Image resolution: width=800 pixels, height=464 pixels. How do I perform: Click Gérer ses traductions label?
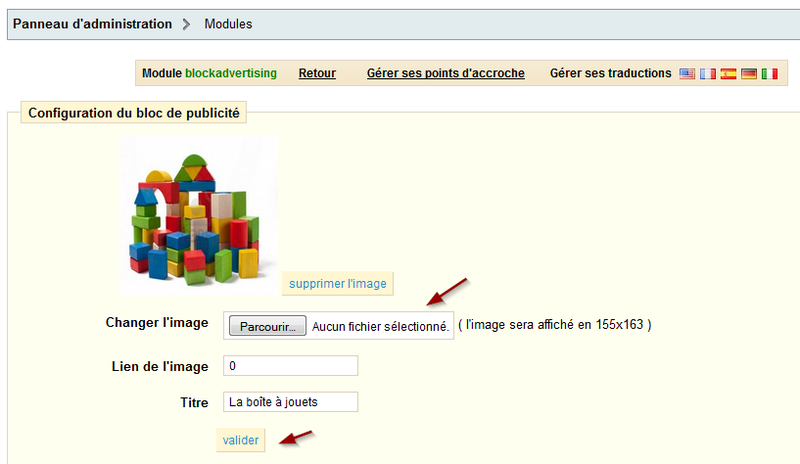pyautogui.click(x=610, y=73)
